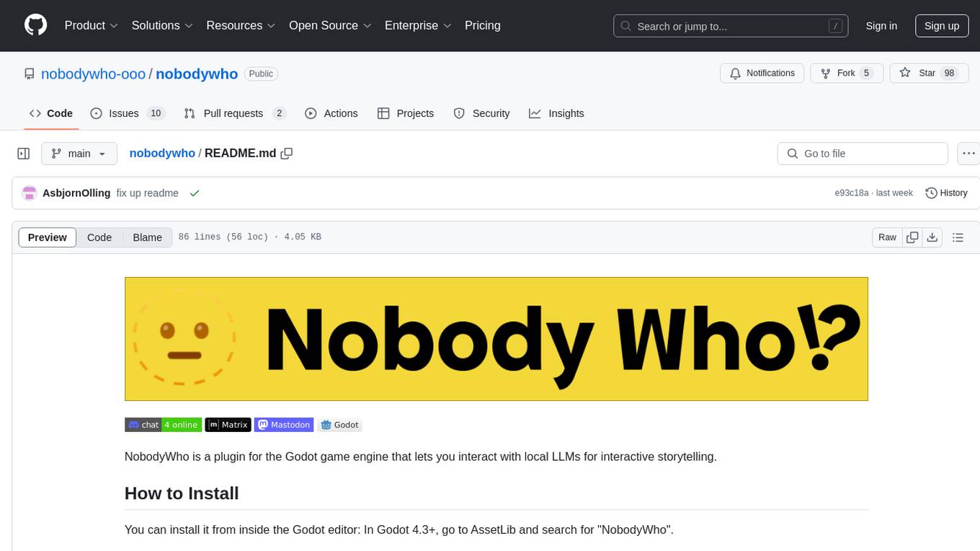The height and width of the screenshot is (551, 980).
Task: Open the Matrix badge
Action: pyautogui.click(x=228, y=425)
